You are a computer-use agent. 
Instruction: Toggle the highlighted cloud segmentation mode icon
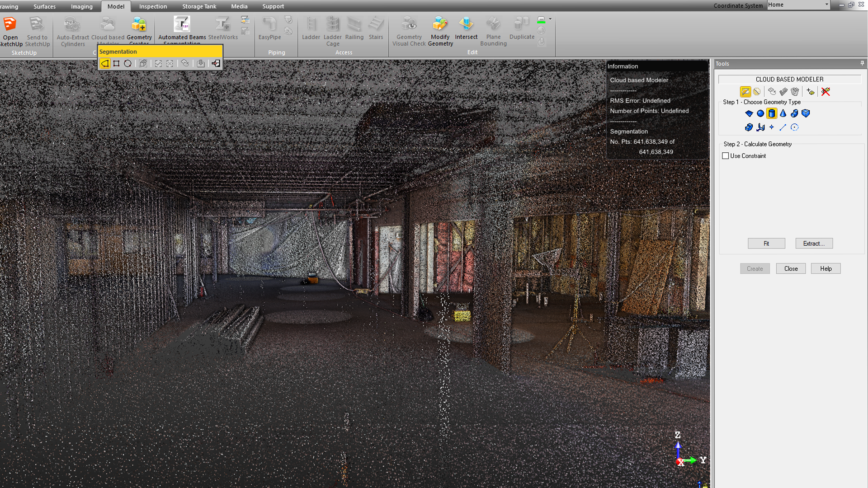coord(745,92)
